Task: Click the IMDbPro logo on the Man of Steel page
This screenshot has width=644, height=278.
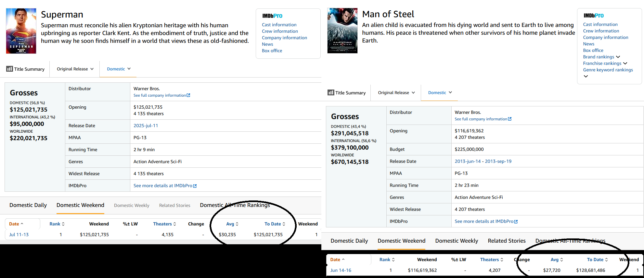Action: 594,16
